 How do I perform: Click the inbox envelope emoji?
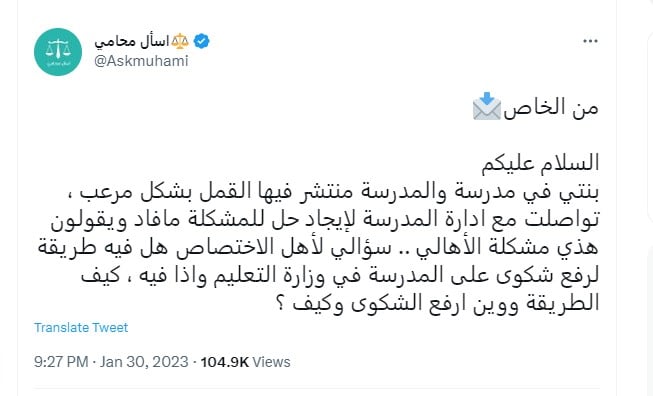(487, 107)
